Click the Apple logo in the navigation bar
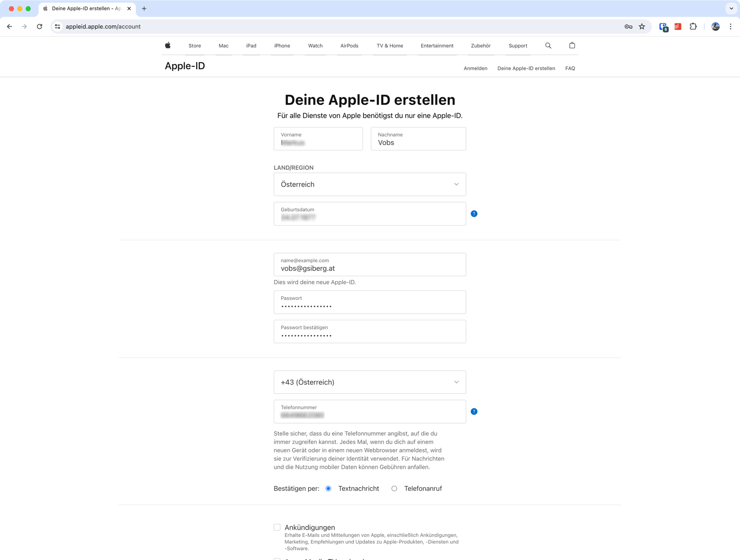 [167, 45]
